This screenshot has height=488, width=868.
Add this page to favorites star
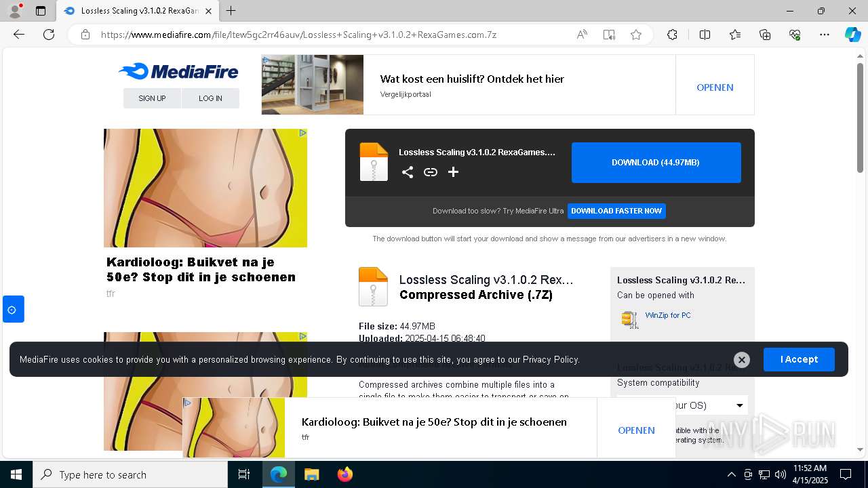click(636, 35)
